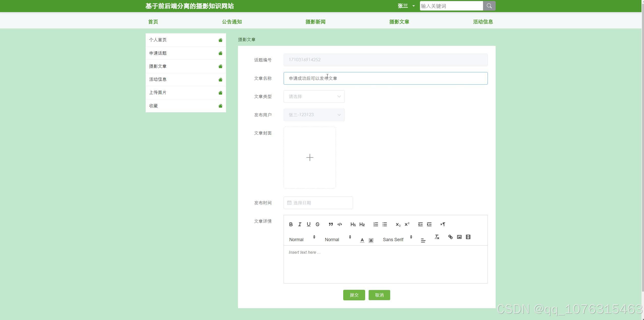Apply italic formatting in editor
The height and width of the screenshot is (320, 644).
(300, 224)
